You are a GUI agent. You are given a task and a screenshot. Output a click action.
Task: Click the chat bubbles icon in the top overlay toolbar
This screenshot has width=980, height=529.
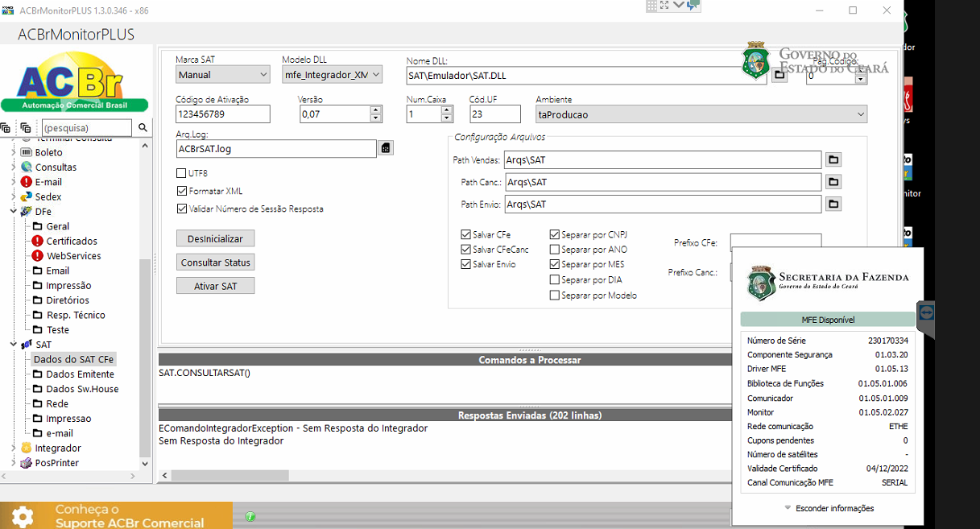tap(693, 5)
